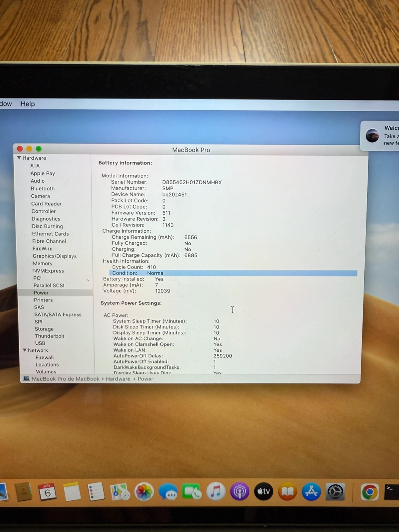Open Books from the Dock

[287, 492]
